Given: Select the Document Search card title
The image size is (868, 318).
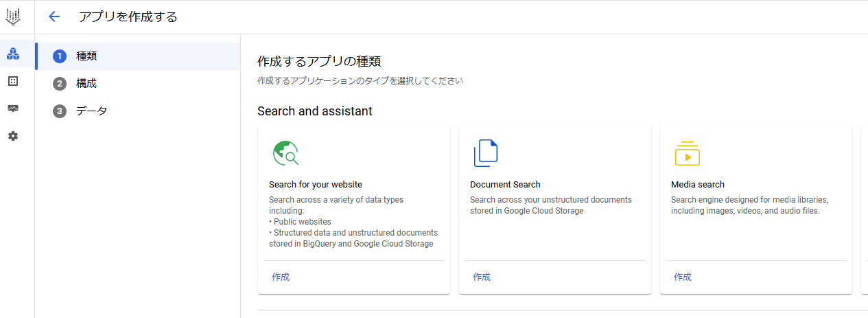Looking at the screenshot, I should (505, 185).
